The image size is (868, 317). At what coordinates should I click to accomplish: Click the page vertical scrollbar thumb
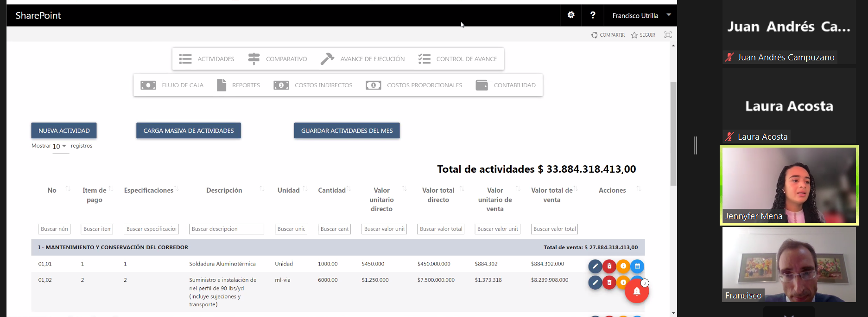(673, 134)
